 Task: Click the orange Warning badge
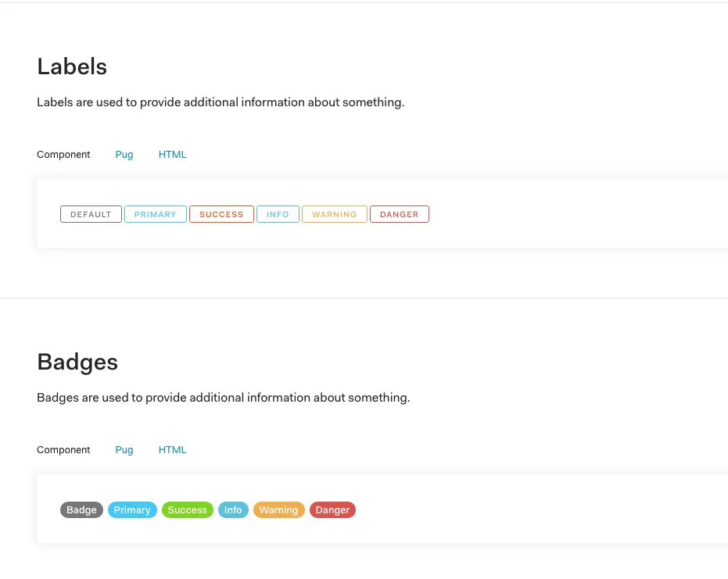pyautogui.click(x=278, y=509)
